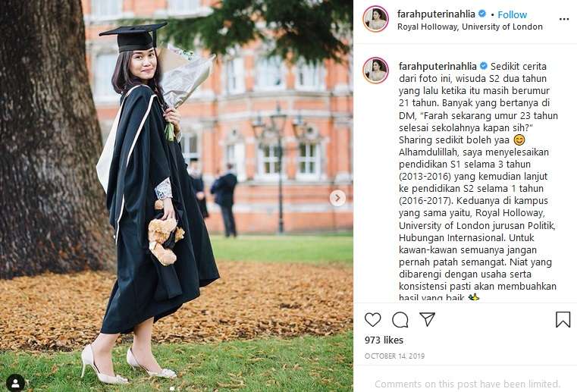Click the graduation photo
The width and height of the screenshot is (577, 392).
[176, 196]
